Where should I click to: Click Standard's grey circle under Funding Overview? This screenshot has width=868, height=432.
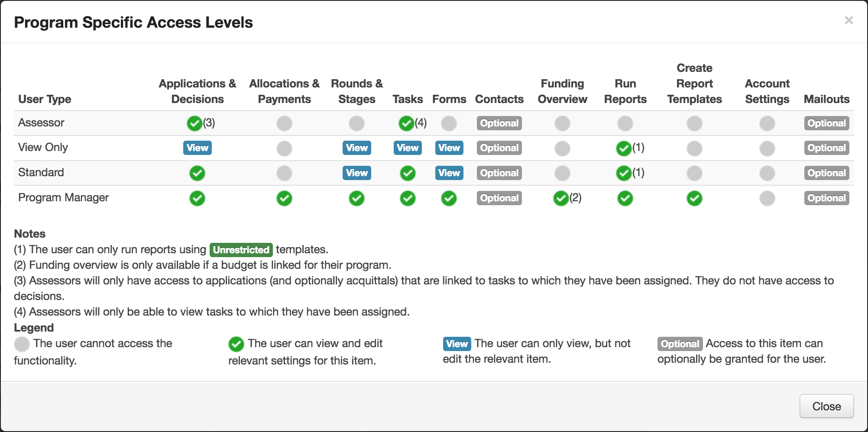coord(562,174)
